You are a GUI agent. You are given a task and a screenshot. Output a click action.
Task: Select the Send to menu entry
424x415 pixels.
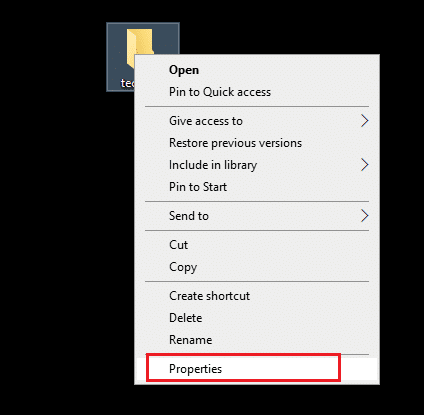(x=257, y=216)
